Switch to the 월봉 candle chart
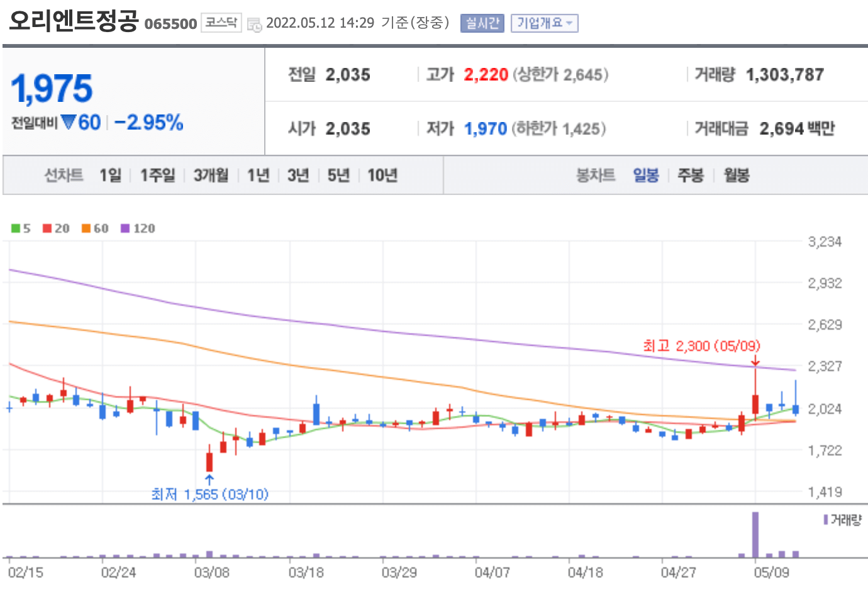The image size is (868, 590). [x=737, y=175]
